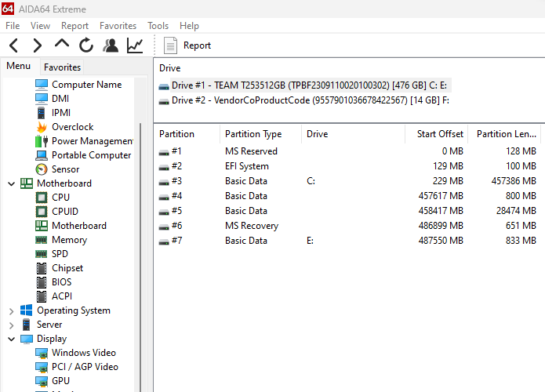This screenshot has height=392, width=545.
Task: Open the user profile toolbar icon
Action: click(x=111, y=45)
